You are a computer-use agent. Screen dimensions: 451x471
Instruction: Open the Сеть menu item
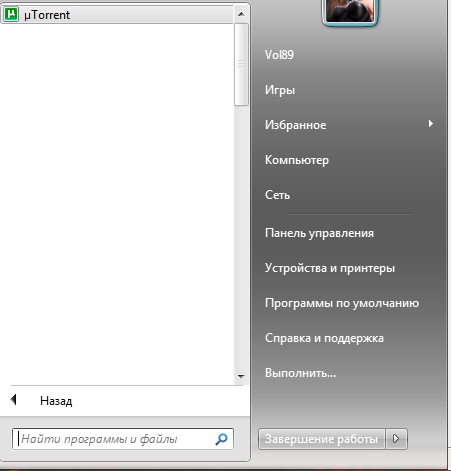pos(277,195)
